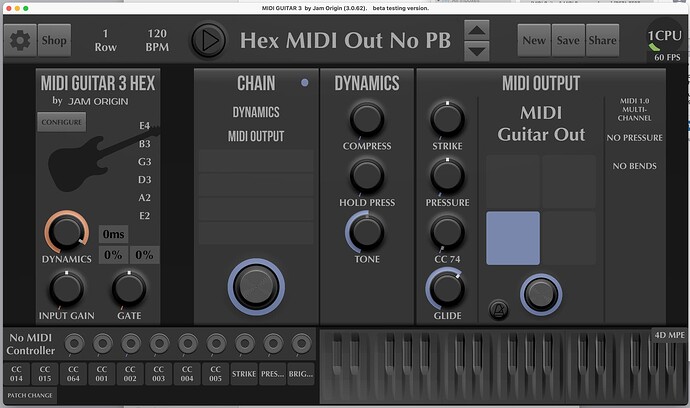690x408 pixels.
Task: Open the Shop
Action: pyautogui.click(x=54, y=40)
